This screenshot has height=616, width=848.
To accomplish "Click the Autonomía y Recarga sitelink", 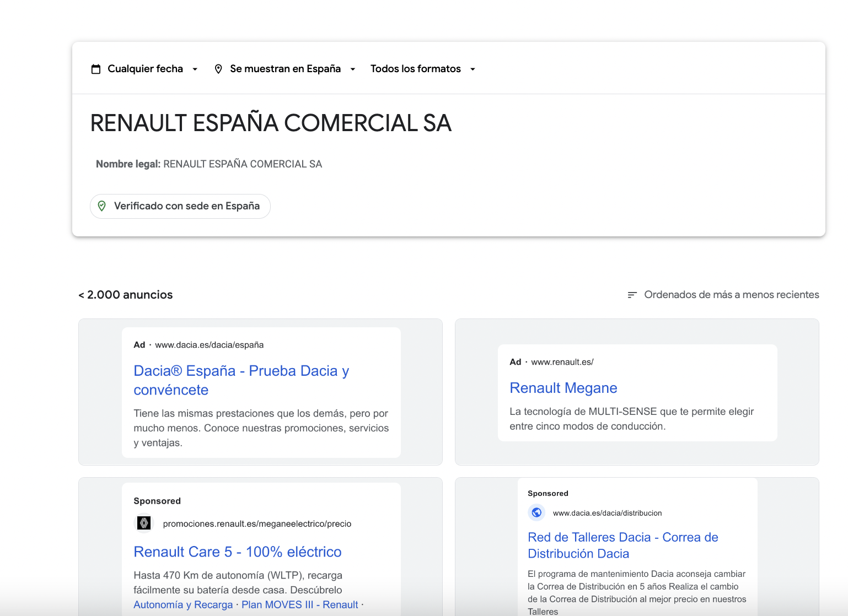I will click(183, 604).
